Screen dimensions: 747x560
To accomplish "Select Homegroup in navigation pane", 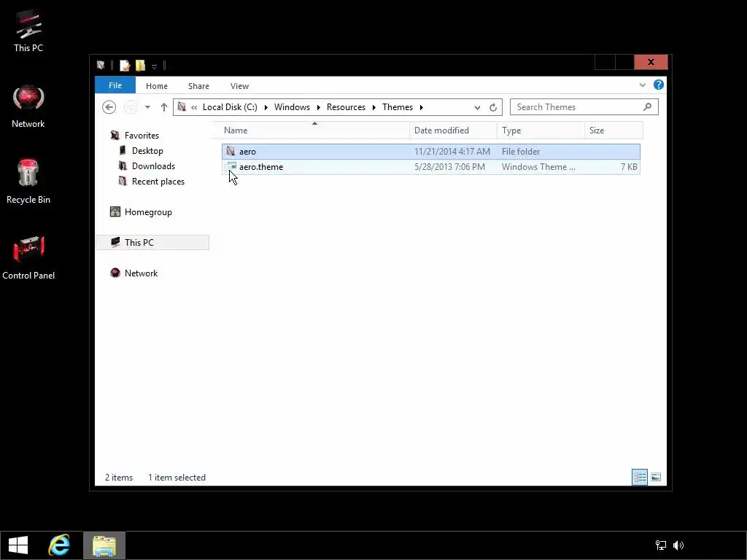I will pyautogui.click(x=148, y=212).
